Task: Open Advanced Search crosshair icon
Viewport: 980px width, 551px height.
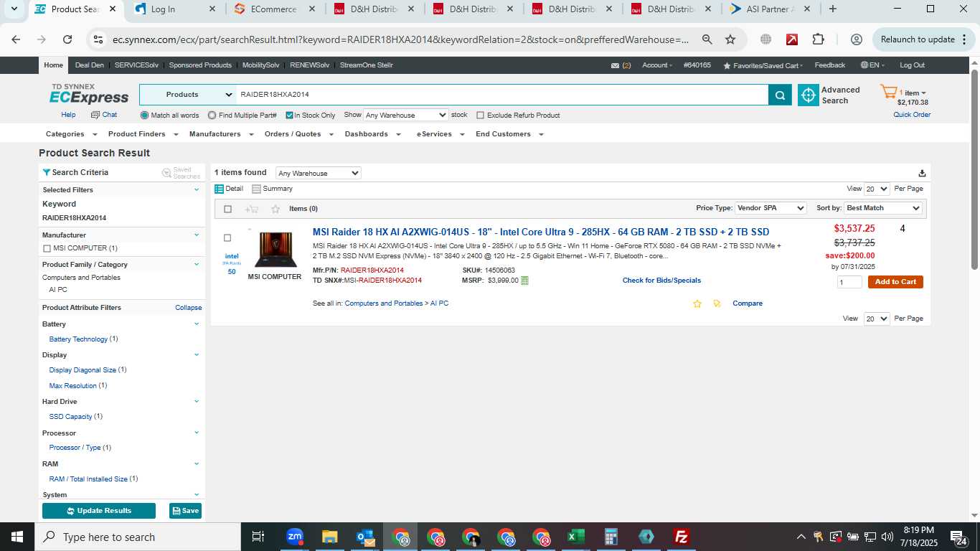Action: (x=809, y=95)
